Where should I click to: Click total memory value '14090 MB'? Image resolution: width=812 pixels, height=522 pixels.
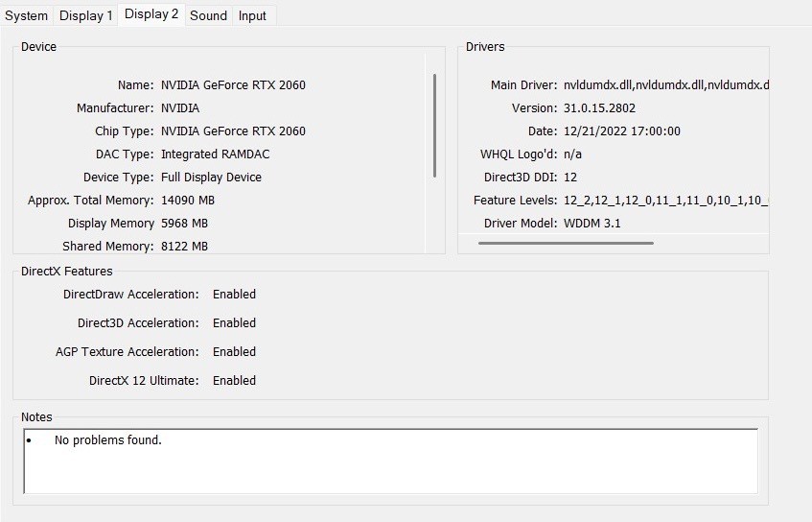coord(188,201)
